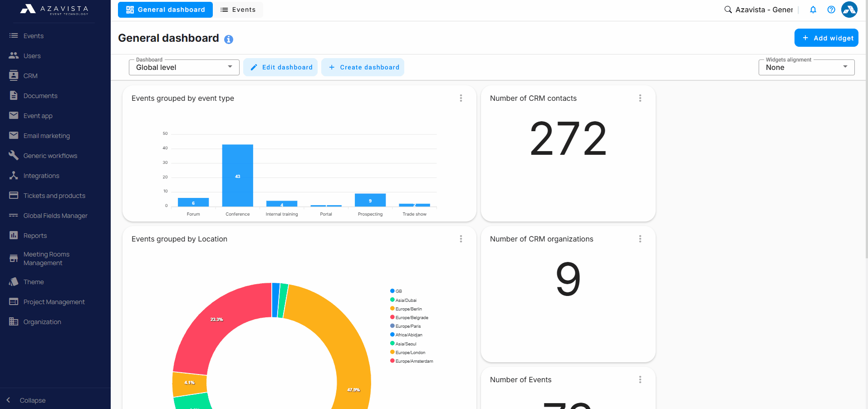The width and height of the screenshot is (868, 409).
Task: Click the Prospecting bar in the chart
Action: coord(370,200)
